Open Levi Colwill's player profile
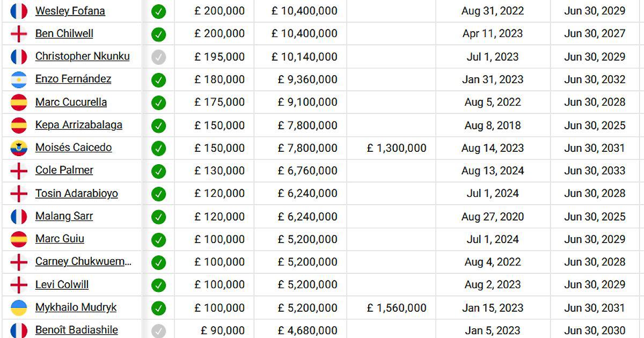The height and width of the screenshot is (338, 644). [62, 284]
